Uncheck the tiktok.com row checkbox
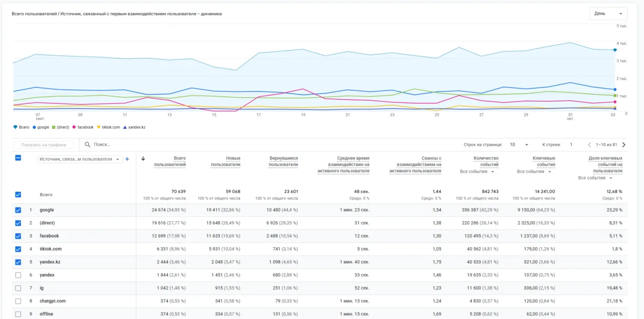 tap(18, 249)
